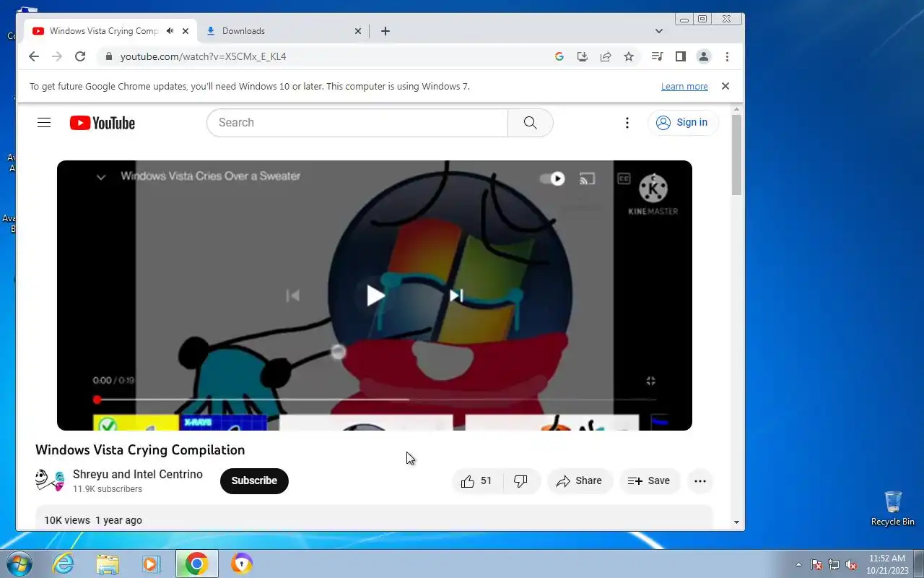Open the Avast icon on the taskbar

241,564
